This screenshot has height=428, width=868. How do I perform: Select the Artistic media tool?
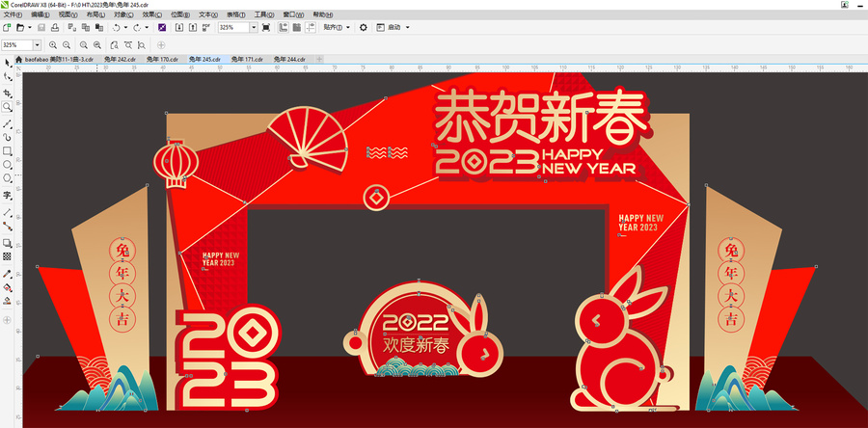click(7, 137)
